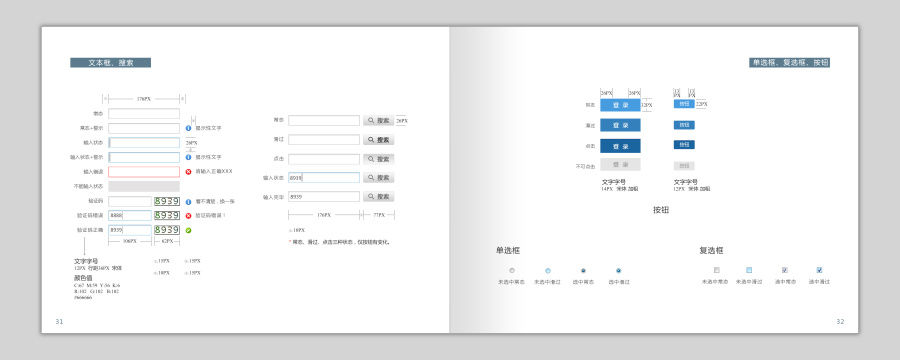Click the 看不清楚，换一张 text
Screen dimensions: 900x360
coord(215,202)
